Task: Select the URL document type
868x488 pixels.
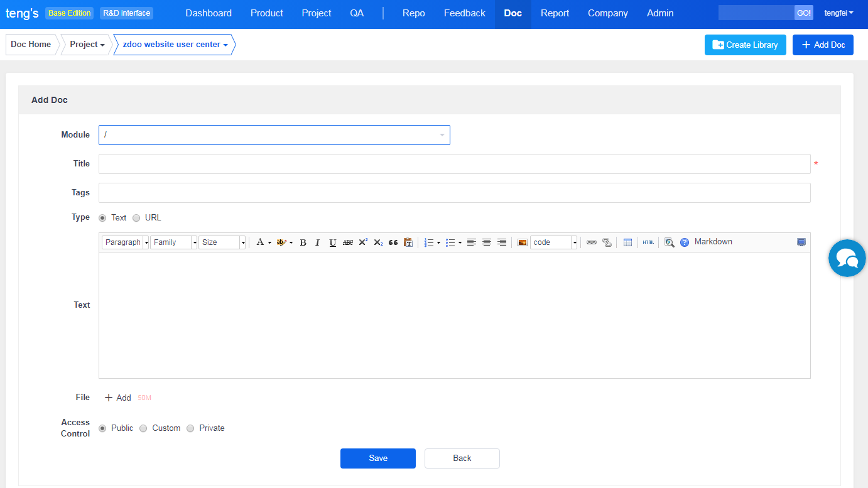Action: pyautogui.click(x=136, y=218)
